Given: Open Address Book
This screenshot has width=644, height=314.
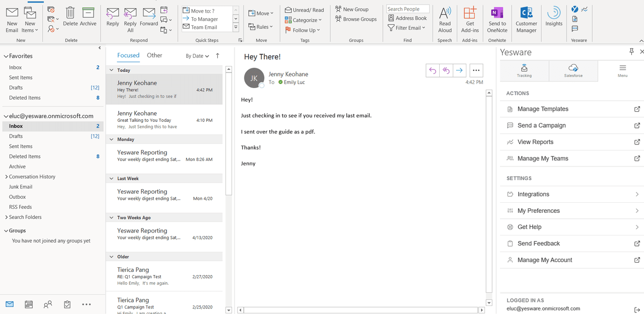Looking at the screenshot, I should (407, 18).
